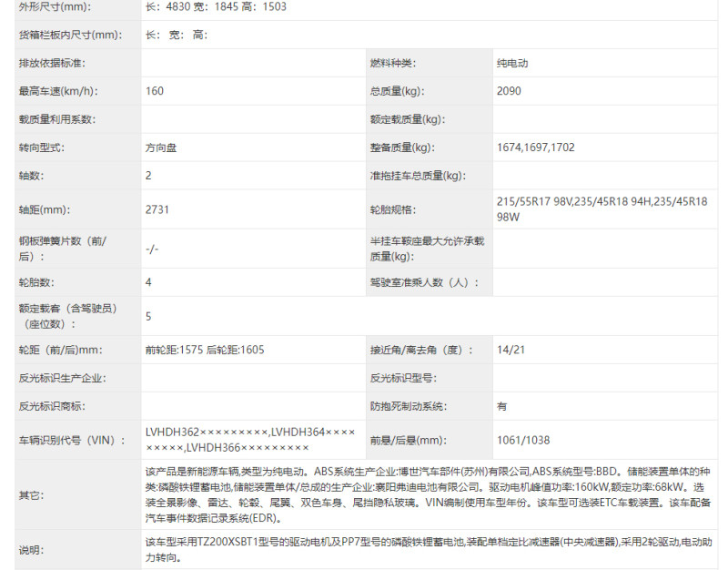Click the 额定载客（含驾驶员） label
728x570 pixels.
tap(67, 316)
